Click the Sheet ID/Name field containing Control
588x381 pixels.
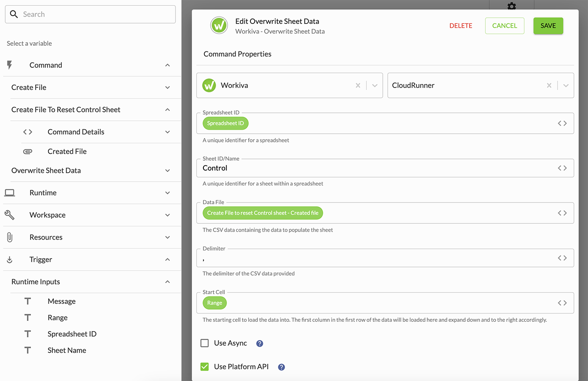[x=385, y=168]
